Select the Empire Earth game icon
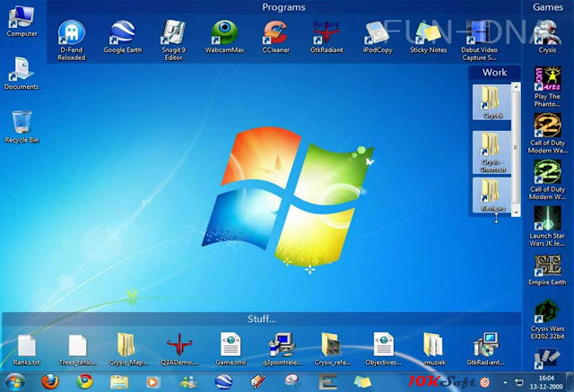This screenshot has height=392, width=574. 547,270
